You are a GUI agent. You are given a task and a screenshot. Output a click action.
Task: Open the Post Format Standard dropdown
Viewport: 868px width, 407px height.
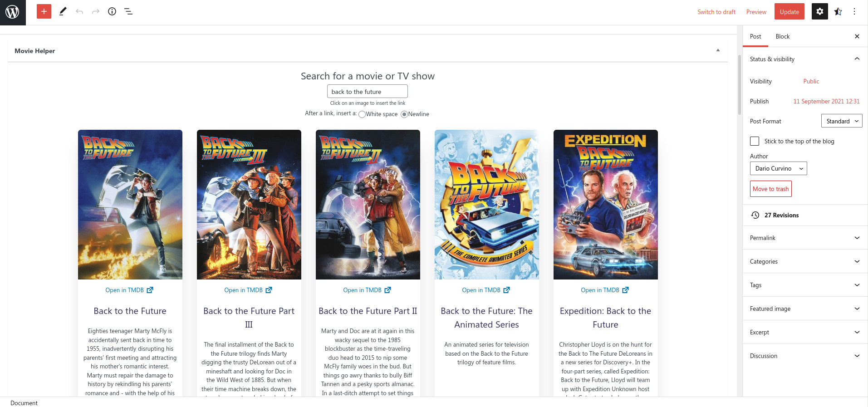click(842, 121)
